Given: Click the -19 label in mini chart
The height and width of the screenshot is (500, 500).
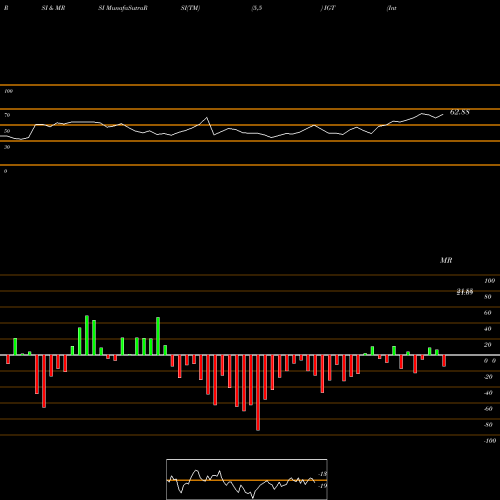Looking at the screenshot, I should click(x=323, y=486).
